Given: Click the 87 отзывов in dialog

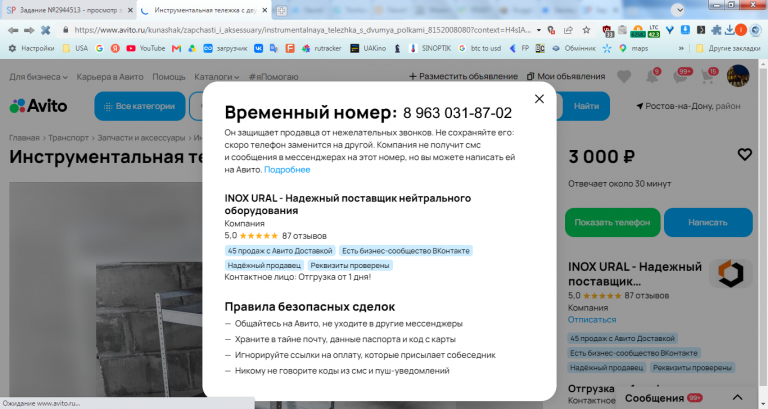Looking at the screenshot, I should tap(304, 236).
